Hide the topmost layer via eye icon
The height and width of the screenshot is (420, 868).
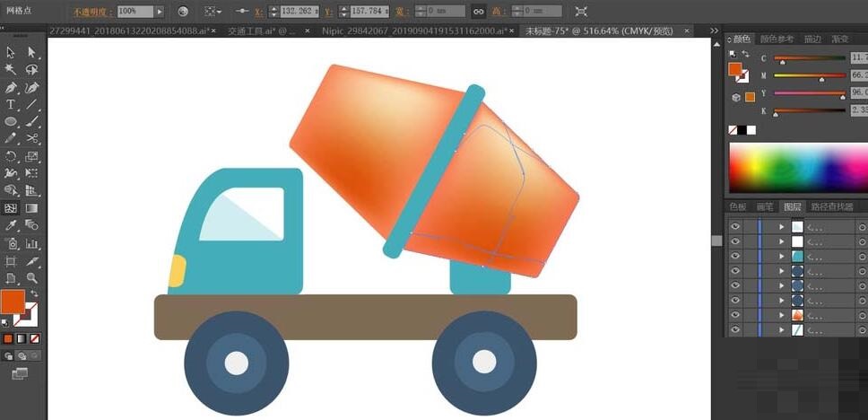coord(734,227)
